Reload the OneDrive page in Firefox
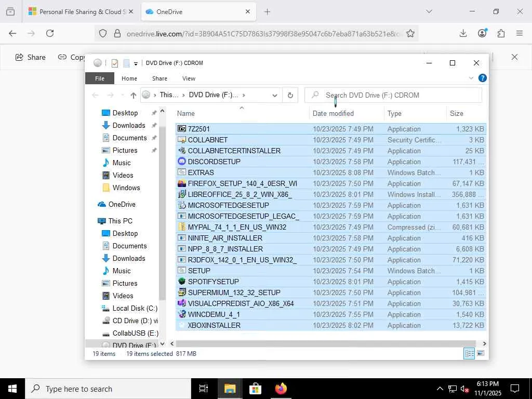This screenshot has height=399, width=532. (x=50, y=33)
